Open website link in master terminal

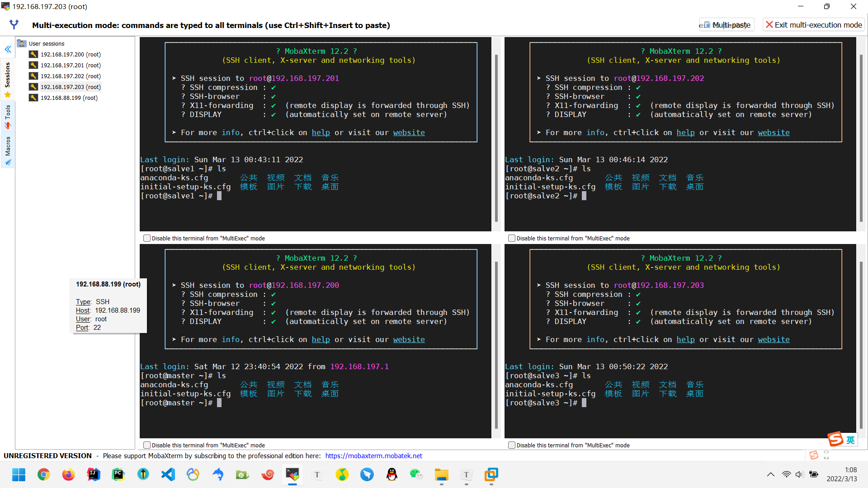[x=409, y=339]
